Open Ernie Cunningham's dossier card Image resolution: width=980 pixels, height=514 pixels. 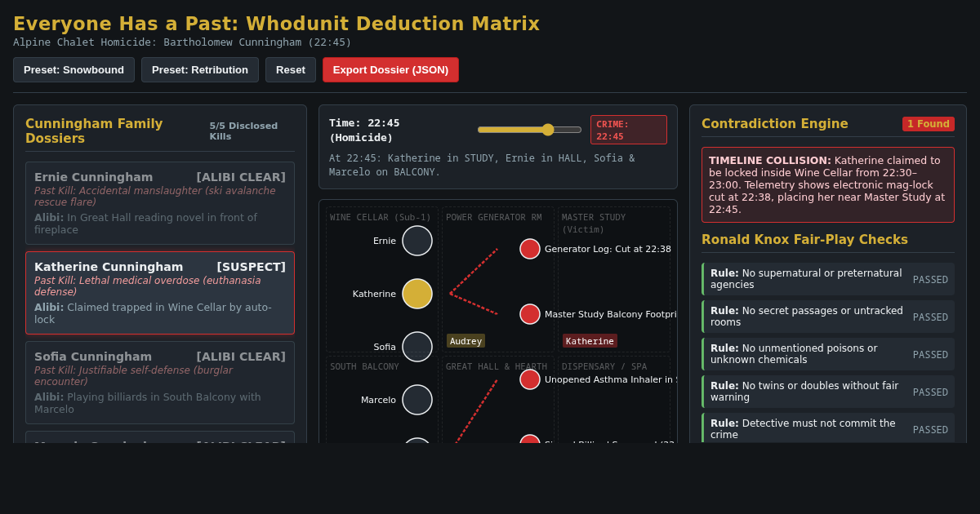(x=160, y=203)
